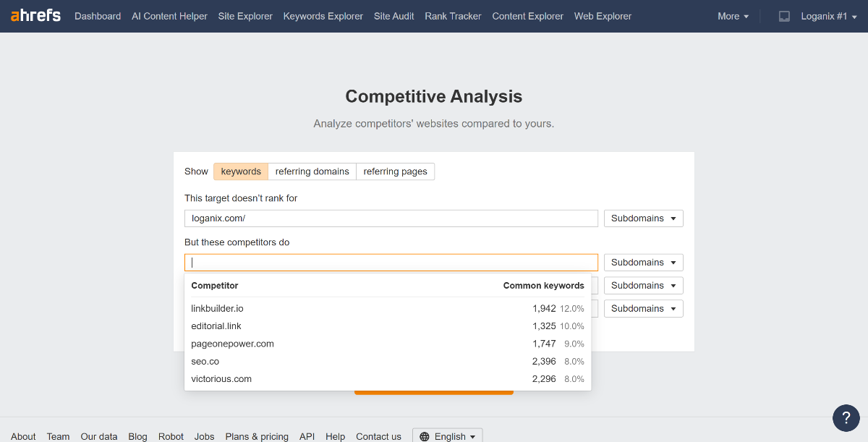Open the notifications inbox icon

click(784, 16)
